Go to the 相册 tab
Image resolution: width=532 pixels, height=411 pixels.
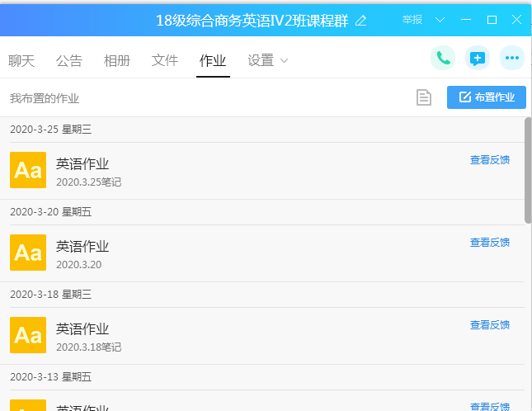click(x=117, y=60)
